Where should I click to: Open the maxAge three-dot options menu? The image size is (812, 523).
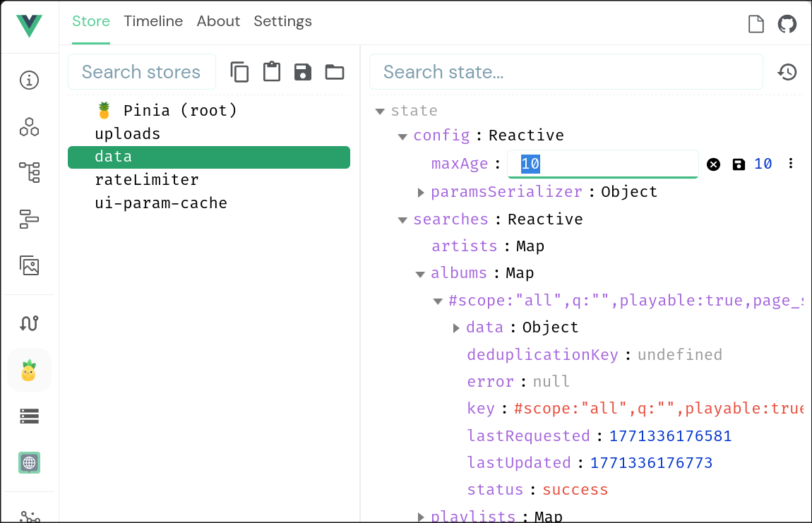pos(791,164)
